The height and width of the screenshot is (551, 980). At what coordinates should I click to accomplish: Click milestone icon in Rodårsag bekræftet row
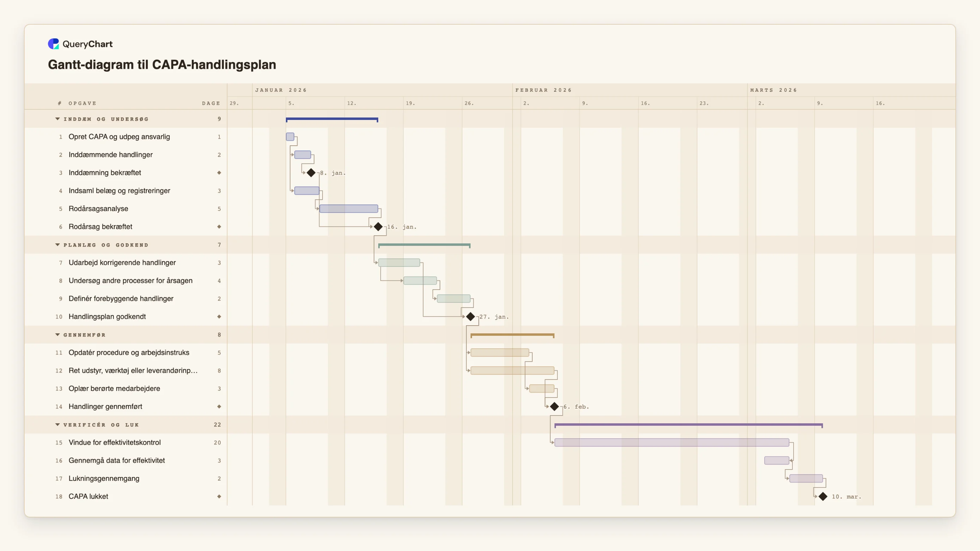219,227
